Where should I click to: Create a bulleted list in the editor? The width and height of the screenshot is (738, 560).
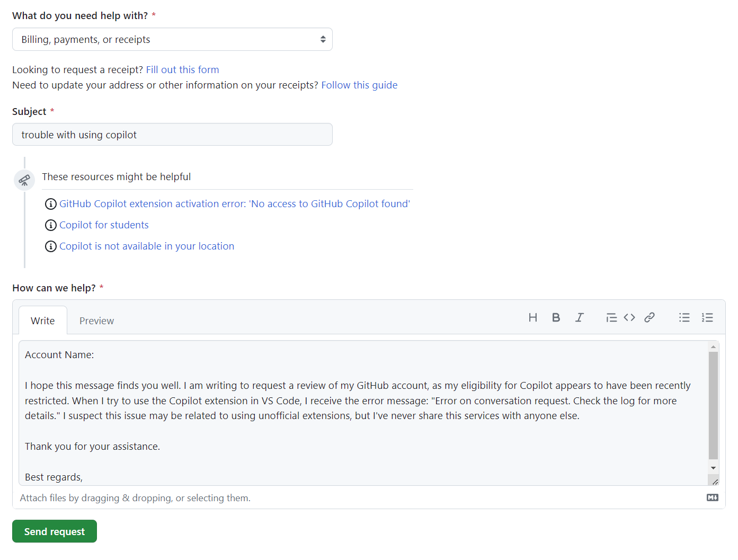click(x=684, y=317)
